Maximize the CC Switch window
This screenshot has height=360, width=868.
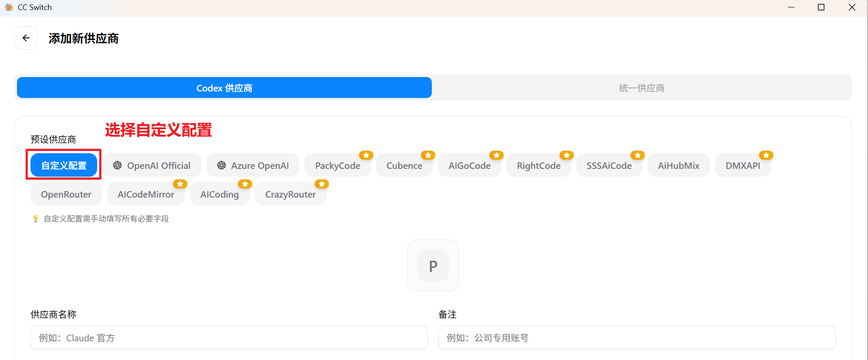pos(821,7)
